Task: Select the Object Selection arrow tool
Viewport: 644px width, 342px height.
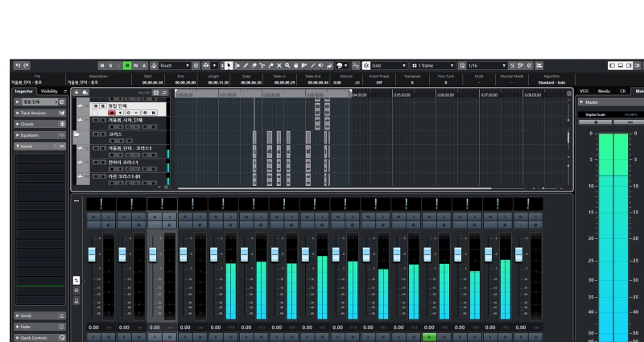Action: pyautogui.click(x=229, y=65)
